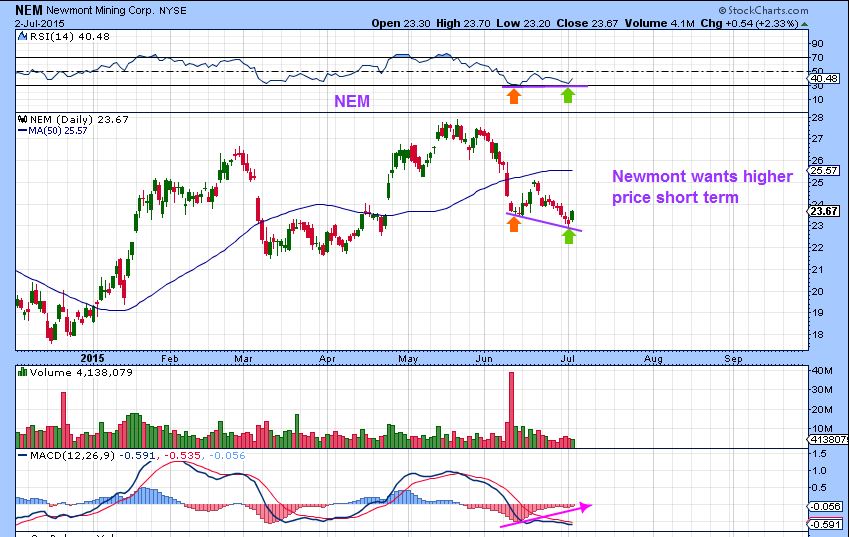This screenshot has height=537, width=849.
Task: Click the 21 price level on axis
Action: [x=818, y=270]
